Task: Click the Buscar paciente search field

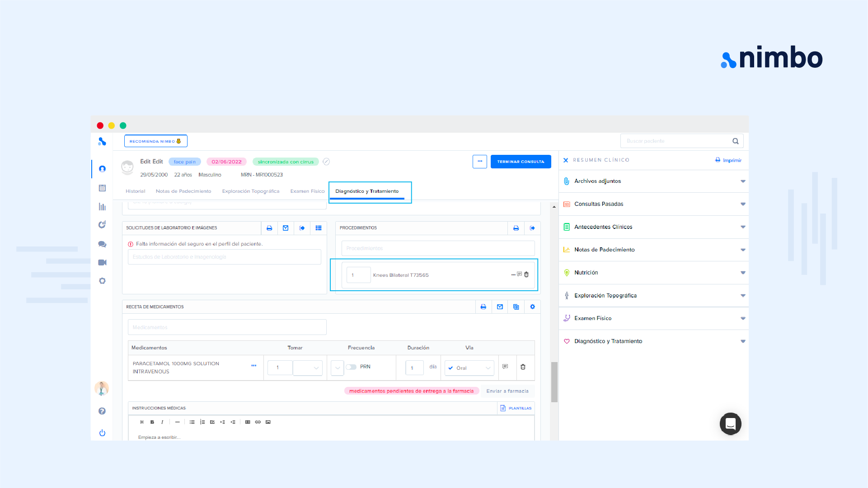Action: pyautogui.click(x=676, y=141)
